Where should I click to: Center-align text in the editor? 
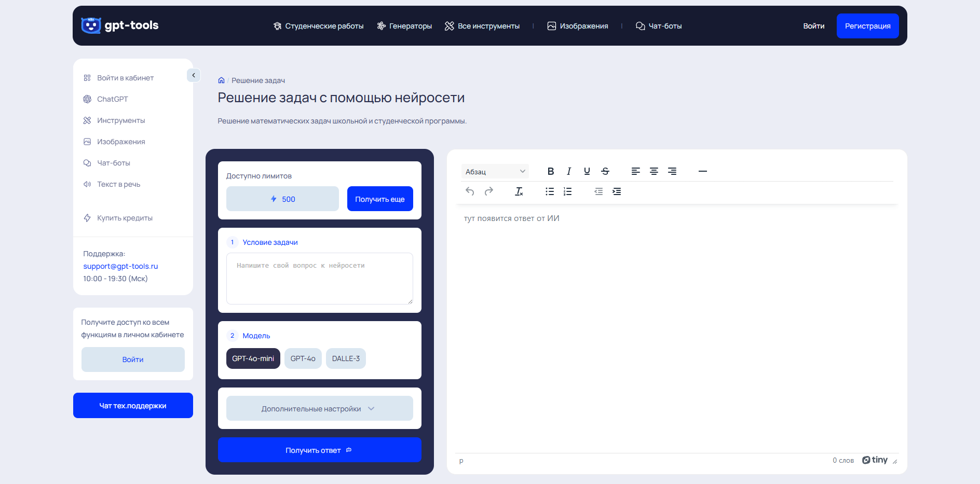pyautogui.click(x=654, y=171)
